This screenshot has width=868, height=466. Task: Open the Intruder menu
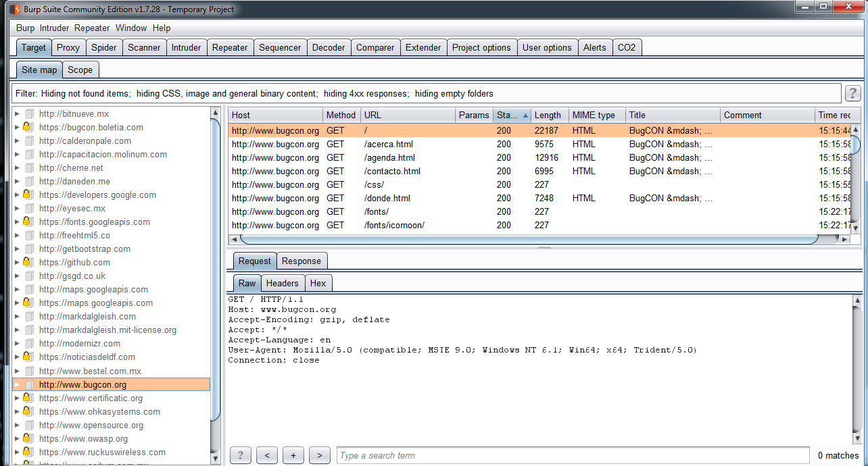coord(54,28)
